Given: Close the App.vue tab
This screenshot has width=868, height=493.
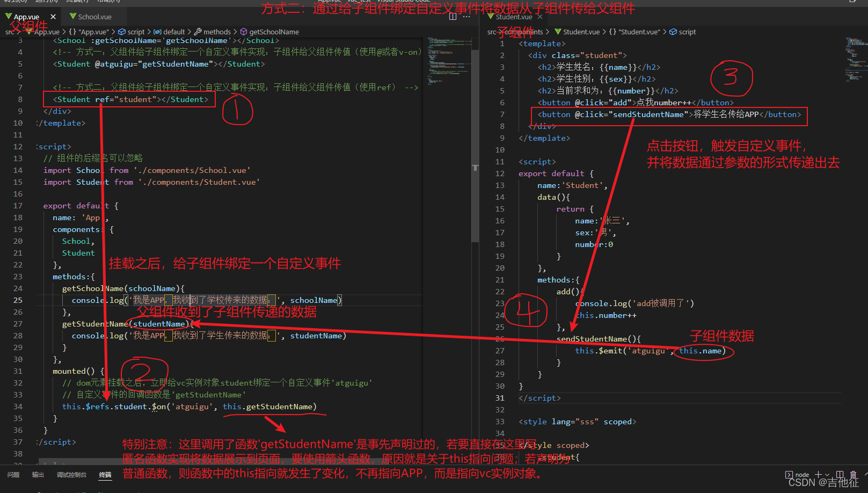Looking at the screenshot, I should [53, 17].
